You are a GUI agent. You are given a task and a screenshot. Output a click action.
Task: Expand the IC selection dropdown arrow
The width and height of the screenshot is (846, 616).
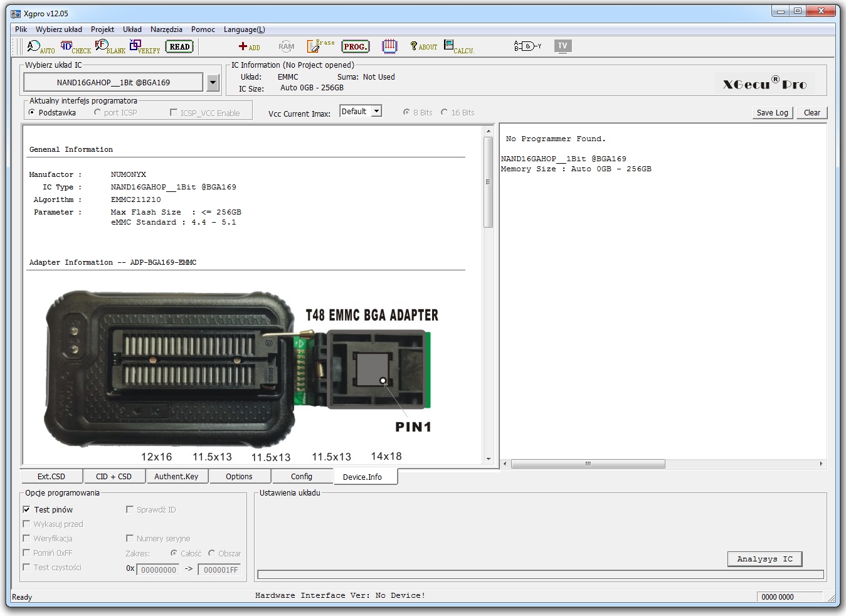click(213, 82)
